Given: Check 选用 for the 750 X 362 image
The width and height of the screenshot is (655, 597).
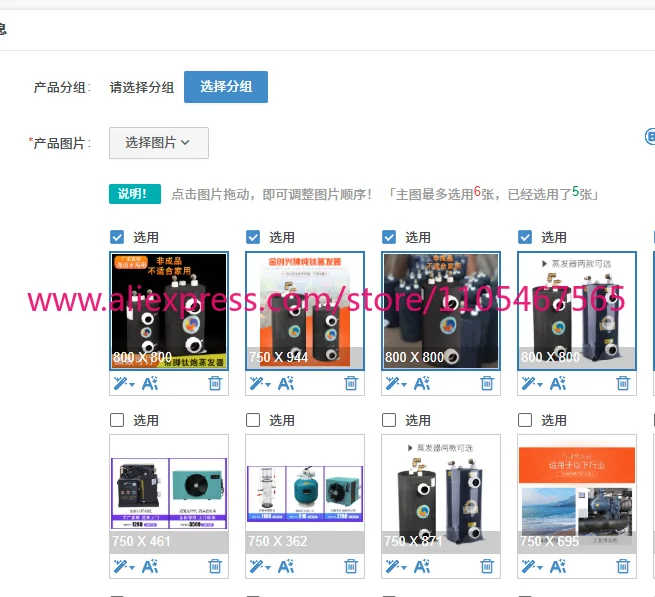Looking at the screenshot, I should point(253,420).
